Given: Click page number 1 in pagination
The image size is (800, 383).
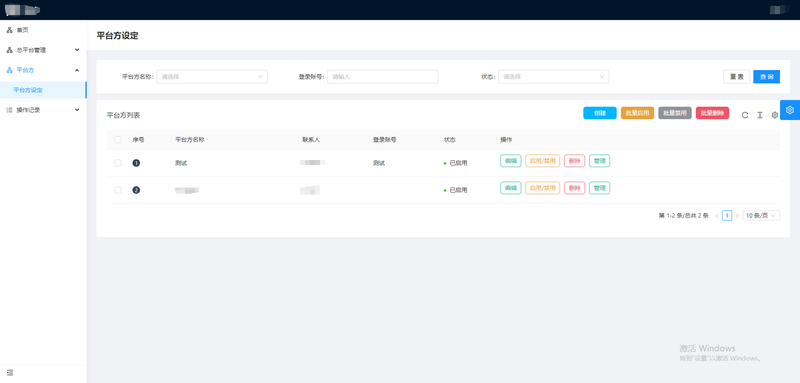Looking at the screenshot, I should coord(727,216).
